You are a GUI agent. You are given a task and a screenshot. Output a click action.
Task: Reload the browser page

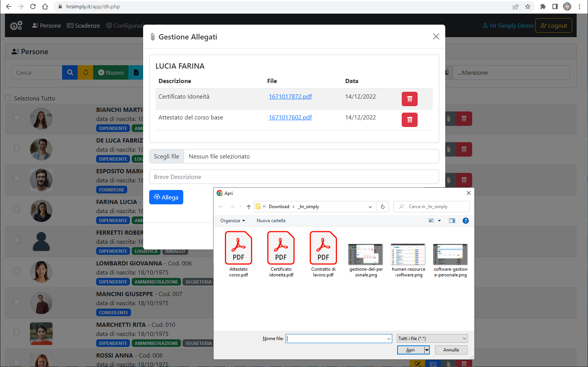(x=33, y=6)
